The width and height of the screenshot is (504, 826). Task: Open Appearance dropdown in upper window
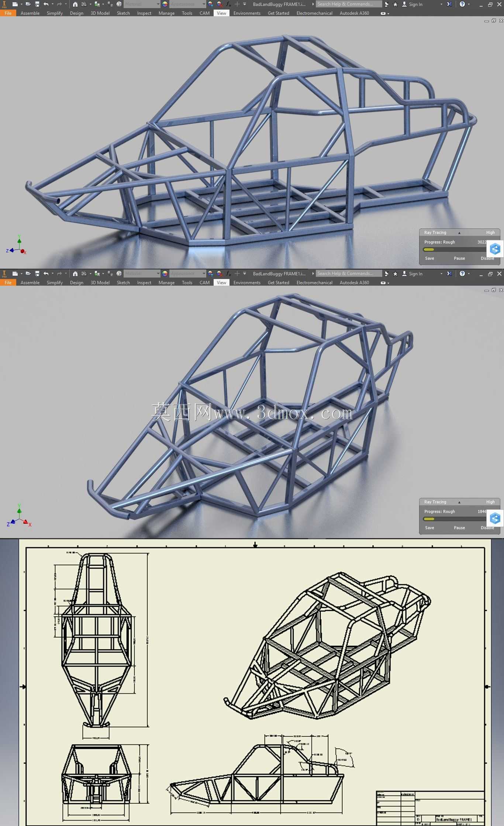point(188,4)
